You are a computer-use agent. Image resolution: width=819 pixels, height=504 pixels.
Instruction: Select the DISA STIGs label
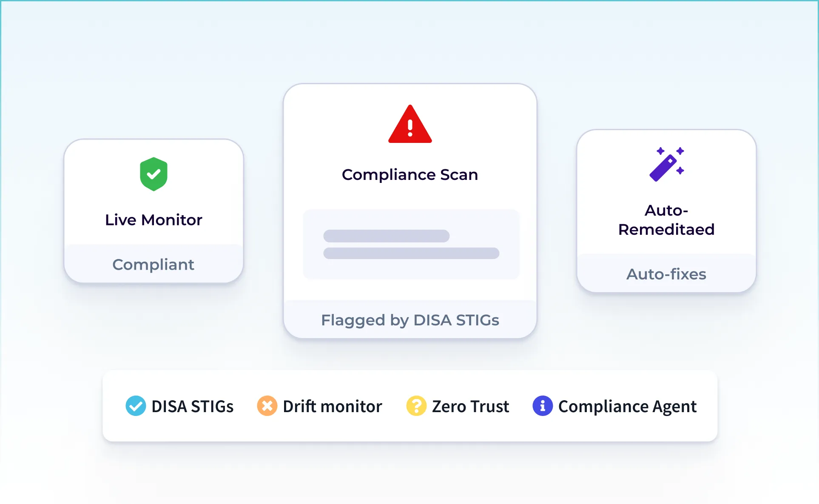pos(192,407)
